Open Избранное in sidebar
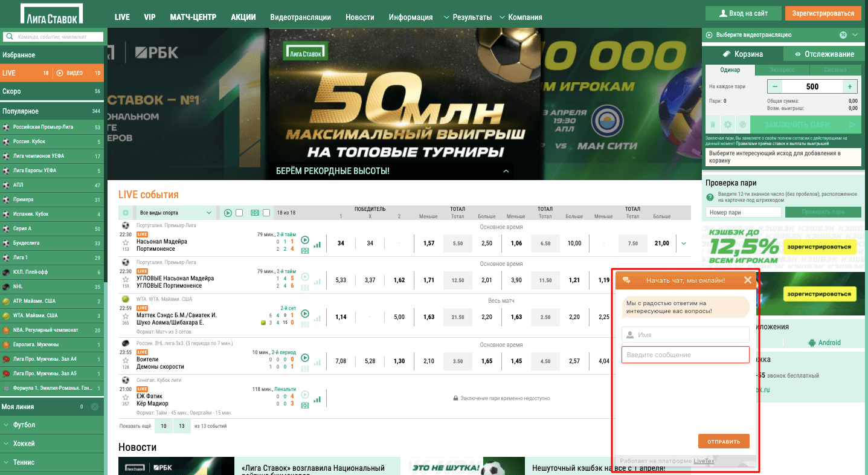 tap(52, 55)
